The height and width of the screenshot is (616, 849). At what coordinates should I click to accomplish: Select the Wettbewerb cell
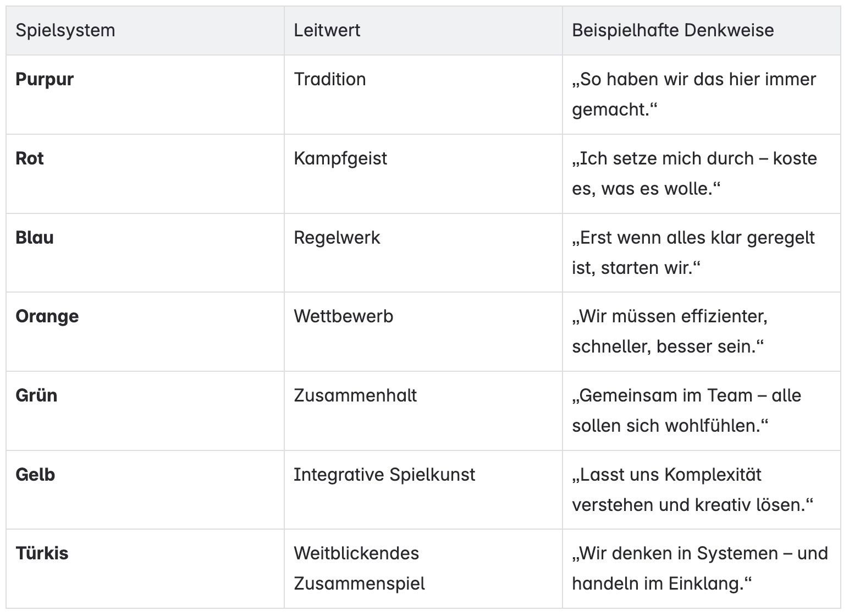pyautogui.click(x=343, y=316)
